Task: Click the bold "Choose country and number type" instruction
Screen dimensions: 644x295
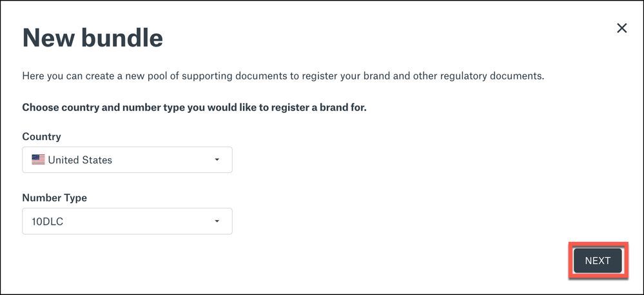Action: point(194,107)
